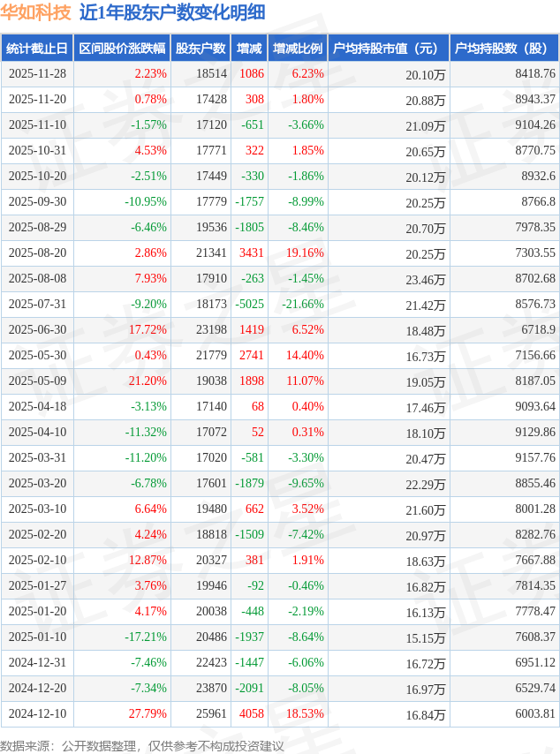Click the 增减比例 column header
560x754 pixels.
point(298,49)
